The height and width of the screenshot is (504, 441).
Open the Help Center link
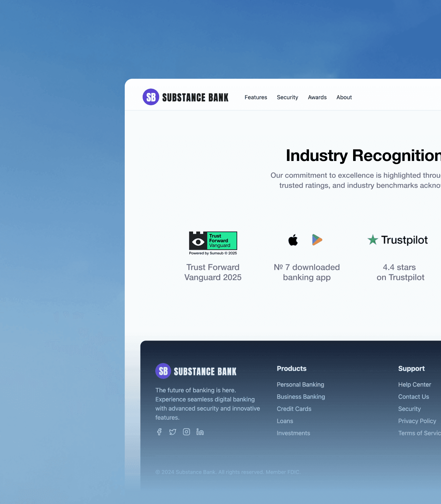click(x=415, y=385)
